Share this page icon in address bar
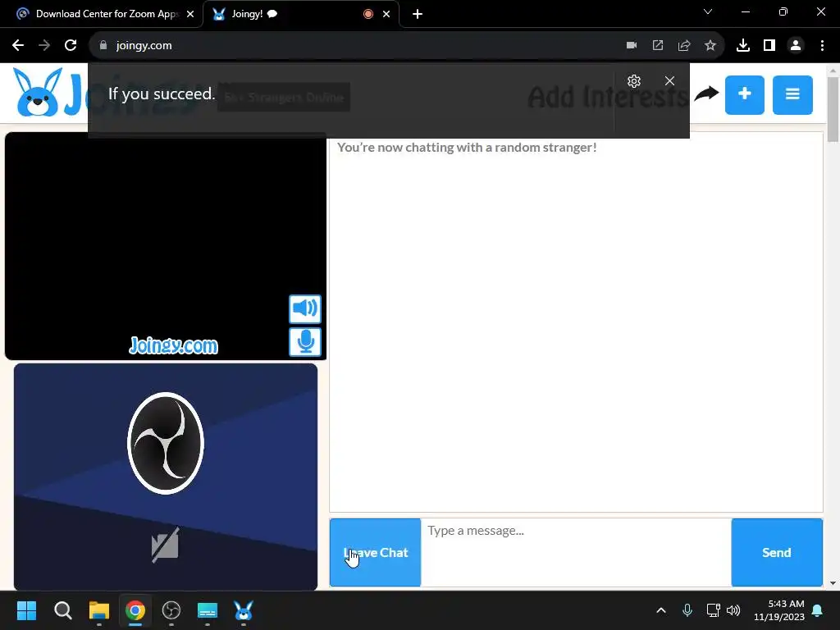 (x=684, y=46)
